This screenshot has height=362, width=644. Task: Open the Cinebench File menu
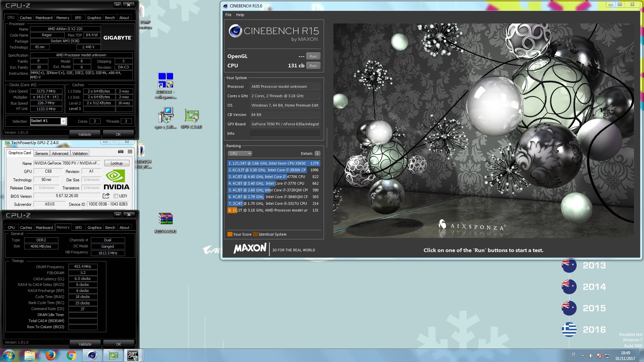[228, 15]
